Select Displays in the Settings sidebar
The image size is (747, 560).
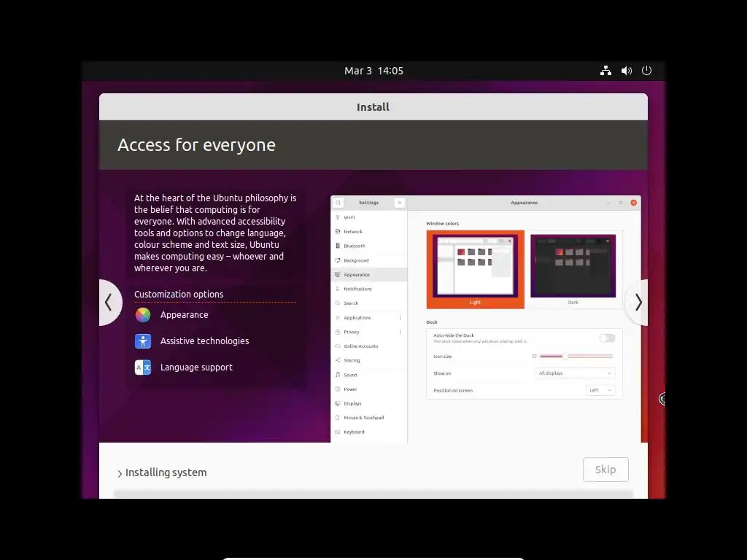click(369, 403)
